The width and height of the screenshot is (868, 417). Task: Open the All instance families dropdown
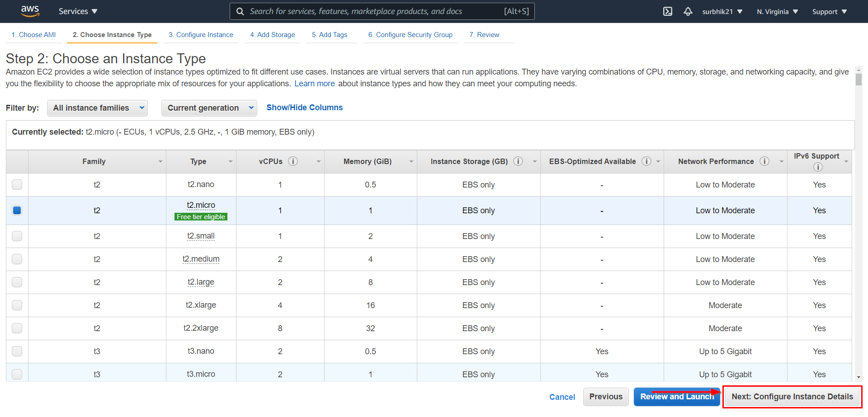[97, 108]
